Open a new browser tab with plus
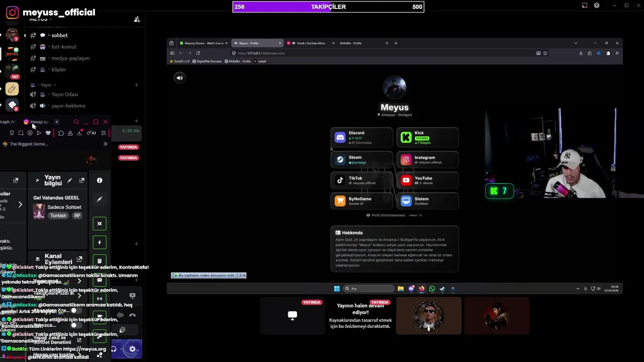This screenshot has height=362, width=644. click(x=395, y=43)
